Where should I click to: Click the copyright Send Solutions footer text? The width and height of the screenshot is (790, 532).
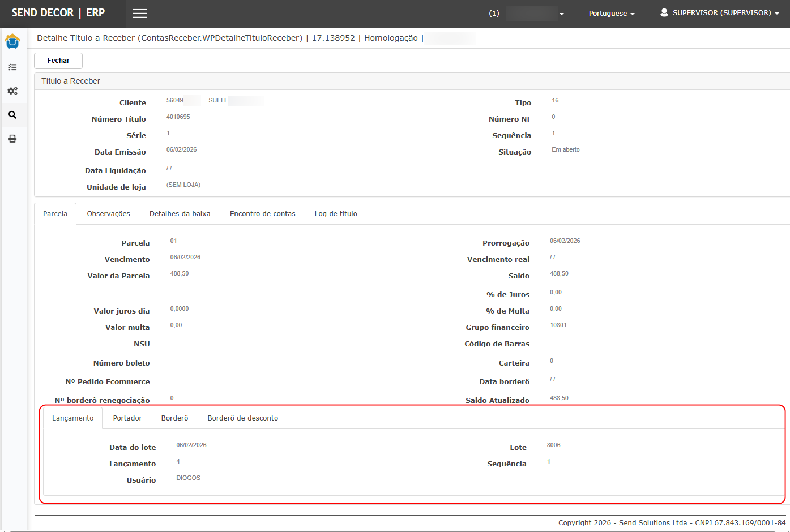point(672,523)
